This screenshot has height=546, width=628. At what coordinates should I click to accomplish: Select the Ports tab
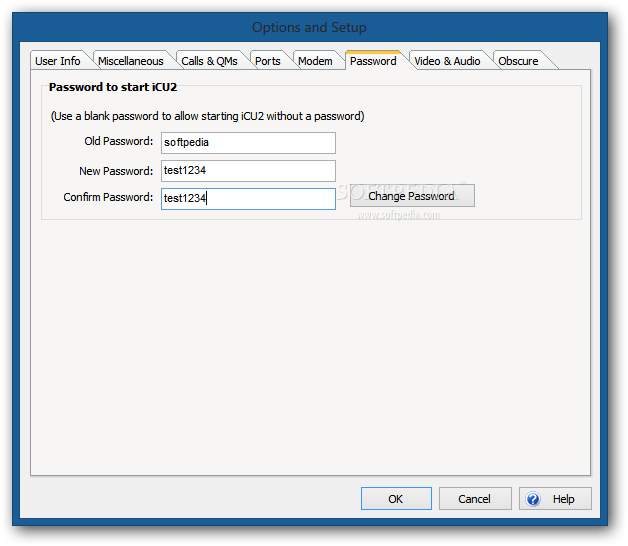click(x=268, y=61)
